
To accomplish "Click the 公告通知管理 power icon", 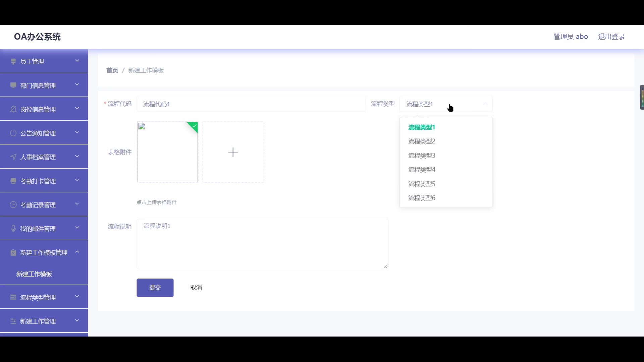I will point(13,133).
